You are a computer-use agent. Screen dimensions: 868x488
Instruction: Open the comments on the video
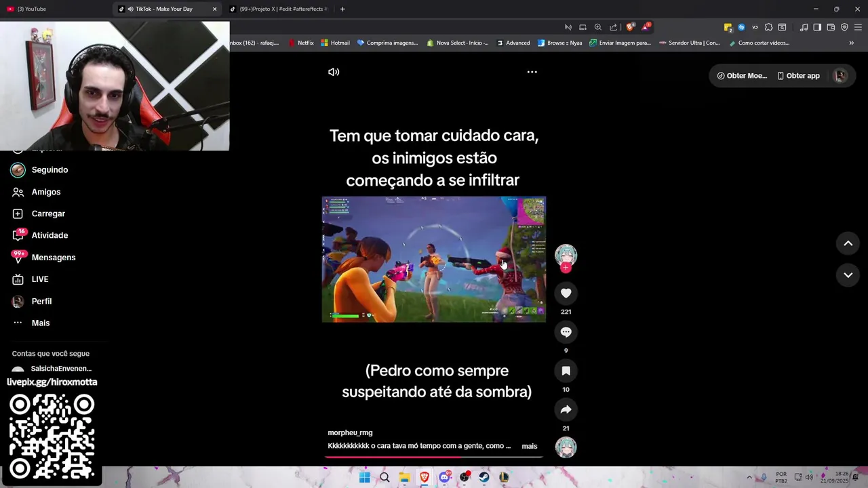[x=566, y=332]
